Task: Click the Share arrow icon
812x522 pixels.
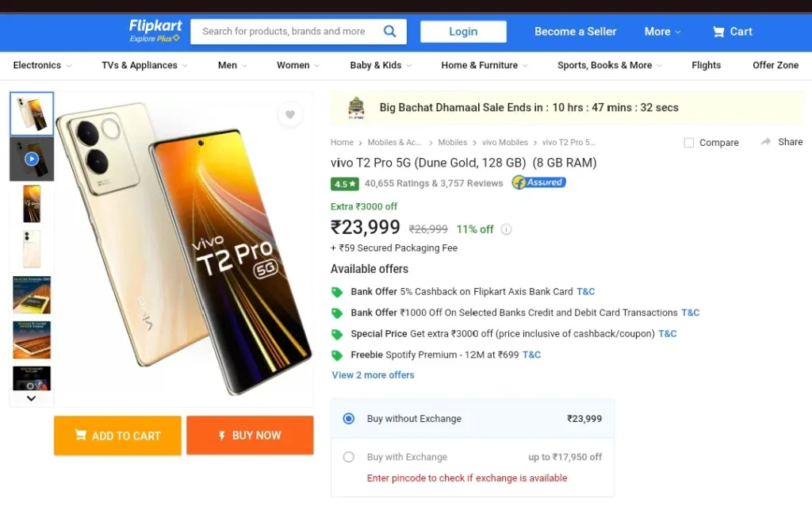Action: [766, 142]
